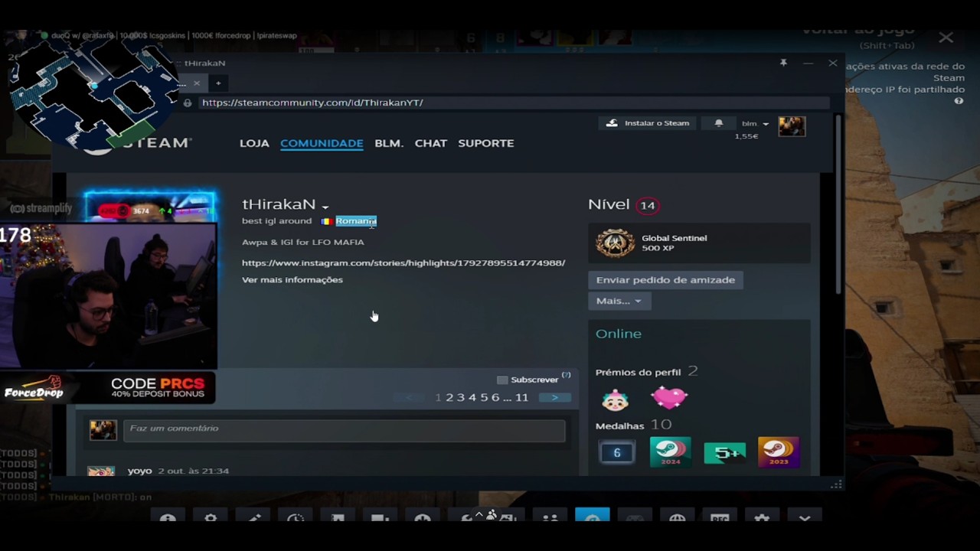The image size is (980, 551).
Task: Expand the tHirakaN name history arrow
Action: (325, 207)
